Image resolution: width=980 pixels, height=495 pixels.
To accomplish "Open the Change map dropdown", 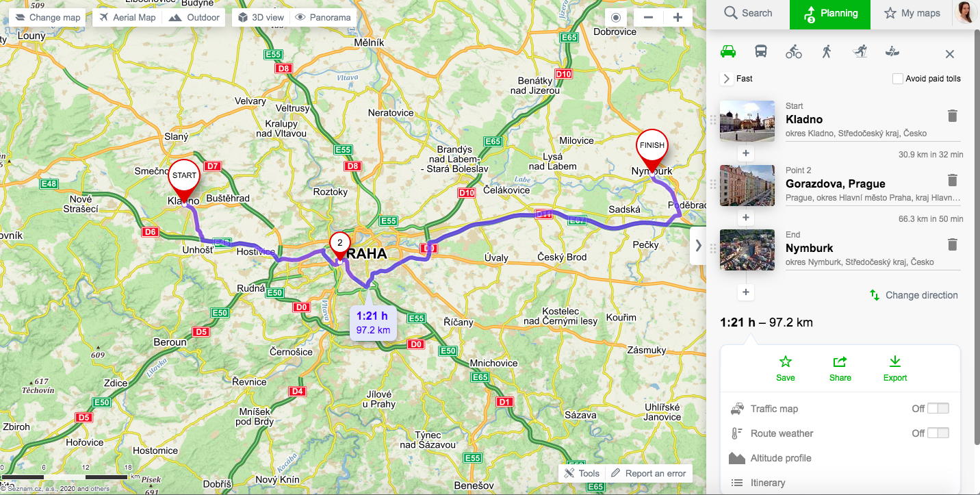I will click(x=47, y=18).
